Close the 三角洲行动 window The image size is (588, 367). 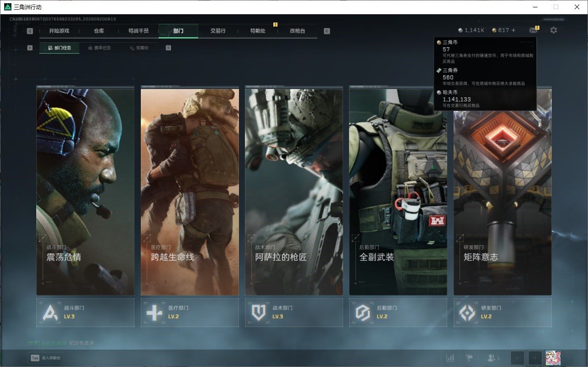(x=577, y=7)
